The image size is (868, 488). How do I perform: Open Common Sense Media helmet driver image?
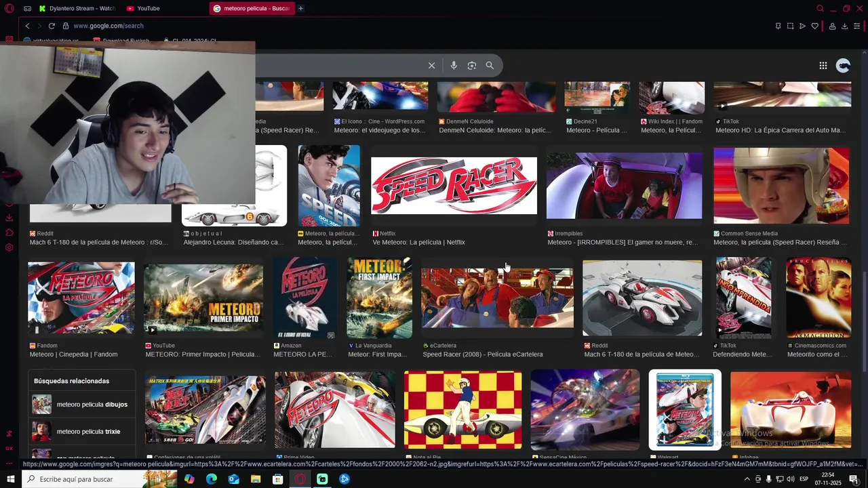(781, 186)
